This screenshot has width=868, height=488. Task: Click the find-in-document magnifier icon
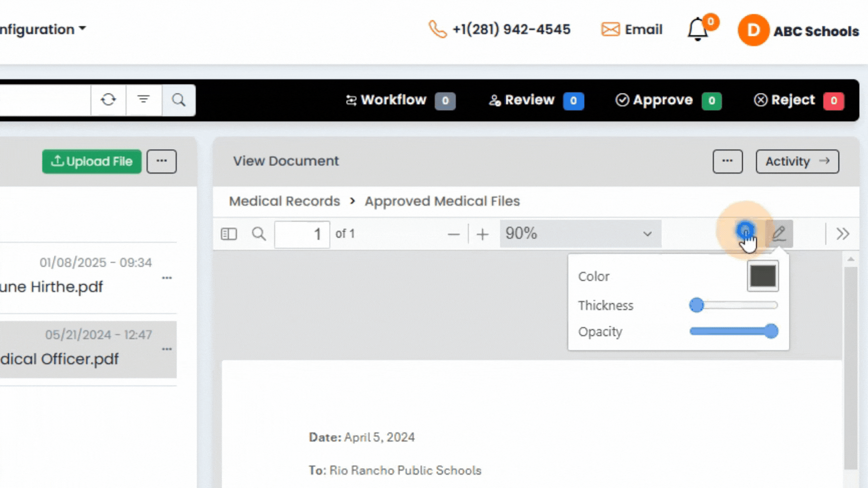pos(259,234)
